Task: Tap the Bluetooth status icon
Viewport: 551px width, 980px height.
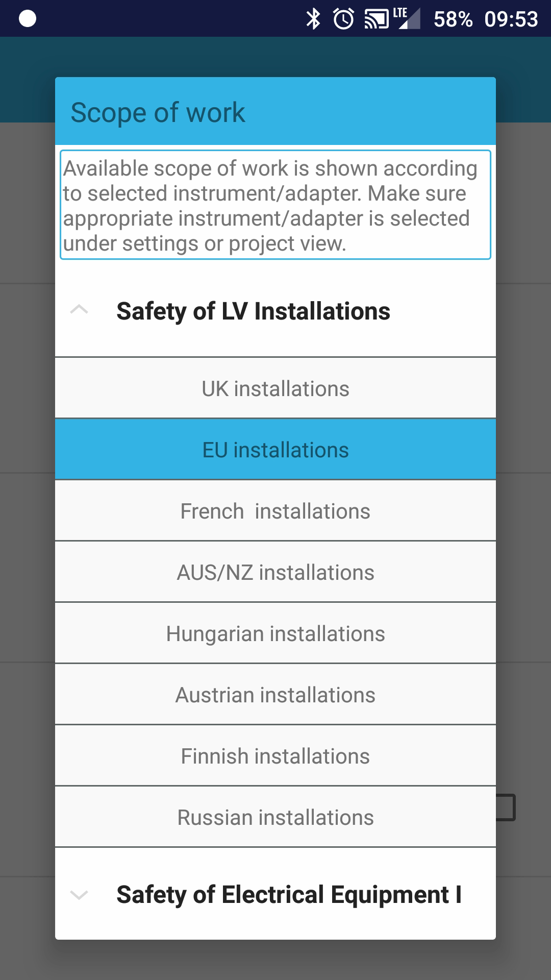Action: [313, 19]
